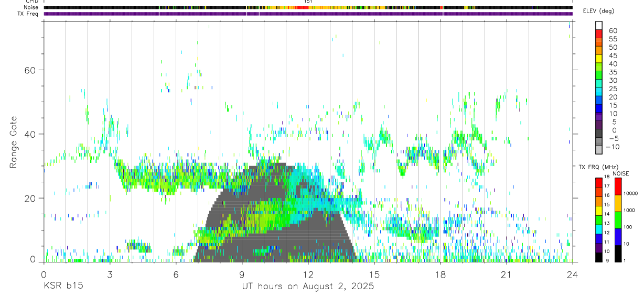Viewport: 644px width, 297px height.
Task: Click the x-axis tick label 18
Action: 441,275
